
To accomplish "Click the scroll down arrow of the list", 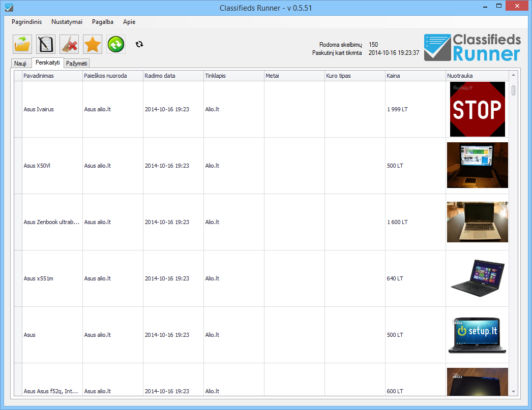I will point(513,391).
